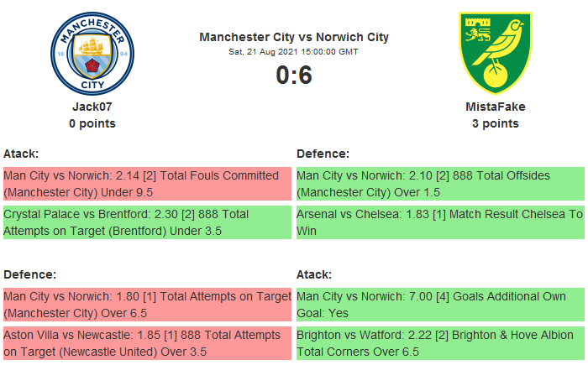Click MistaFake's 3 points label
Viewport: 588px width, 386px height.
coord(495,123)
